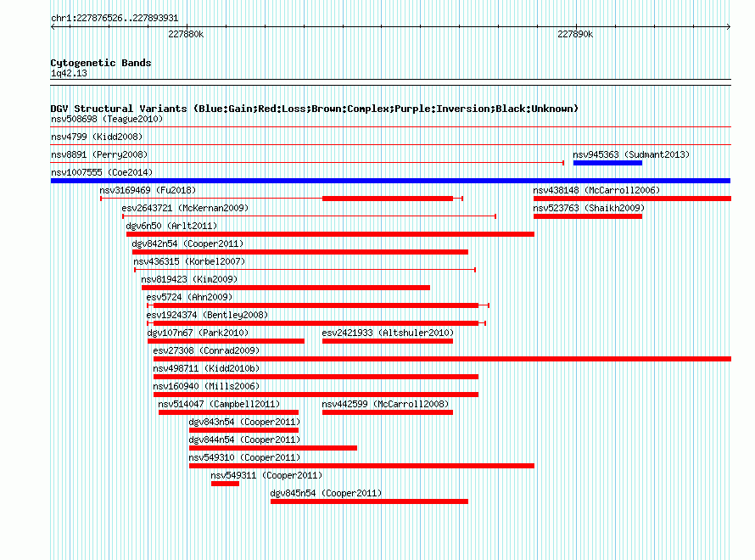This screenshot has height=560, width=755.
Task: Click the Cytogenetic Bands track title
Action: click(101, 63)
